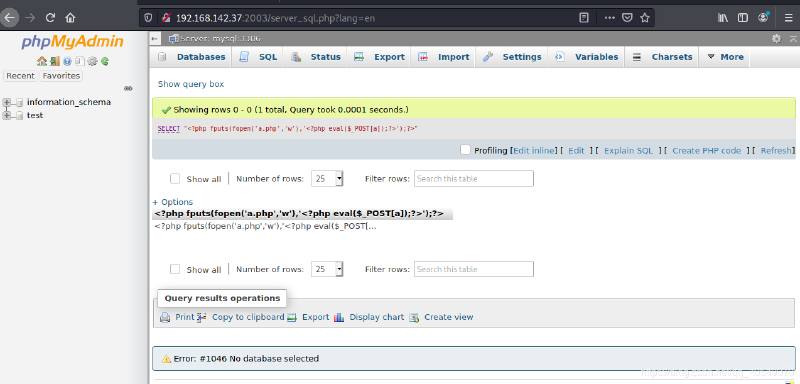800x384 pixels.
Task: Switch to the Export tab
Action: 379,57
